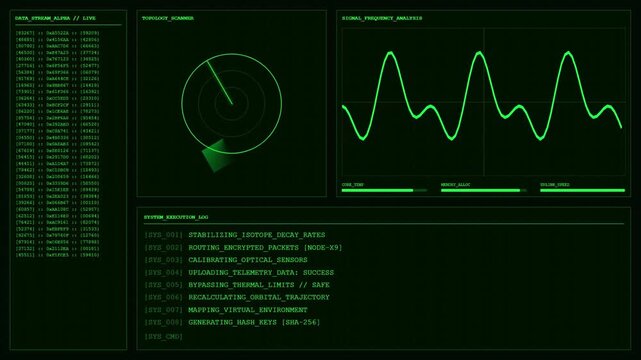
Task: Select log line CALIBRATING_OPTICAL_SENSORS
Action: coord(248,260)
